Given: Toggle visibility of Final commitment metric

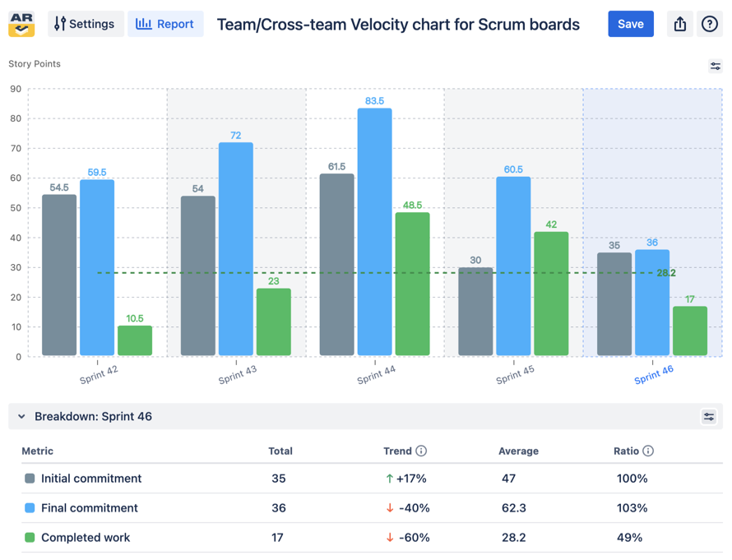Looking at the screenshot, I should tap(28, 508).
